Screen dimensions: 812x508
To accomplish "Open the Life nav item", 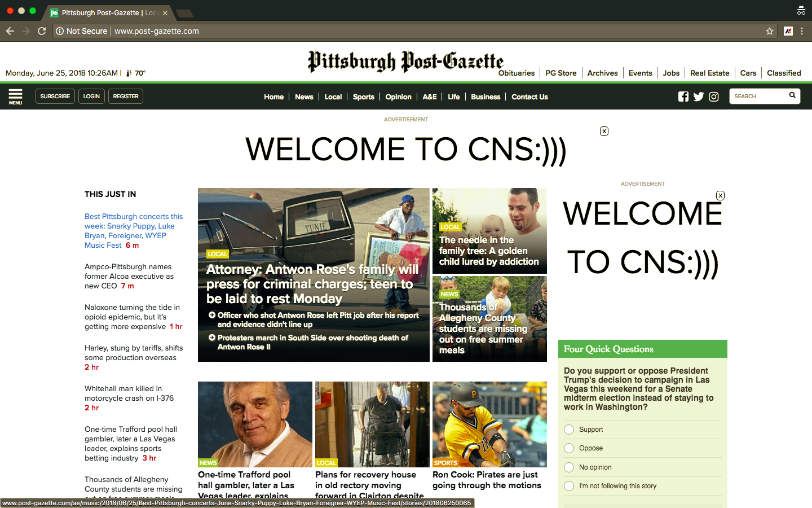I will [454, 97].
